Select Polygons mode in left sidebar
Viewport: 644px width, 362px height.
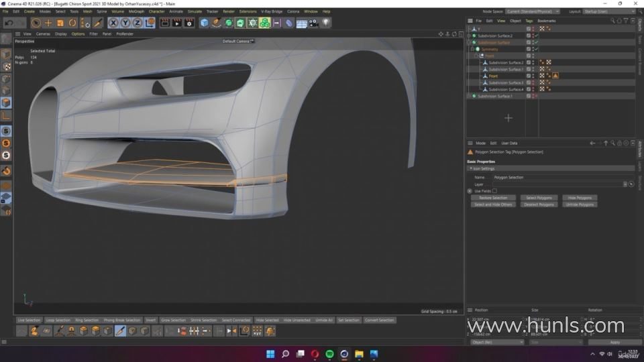[x=6, y=103]
